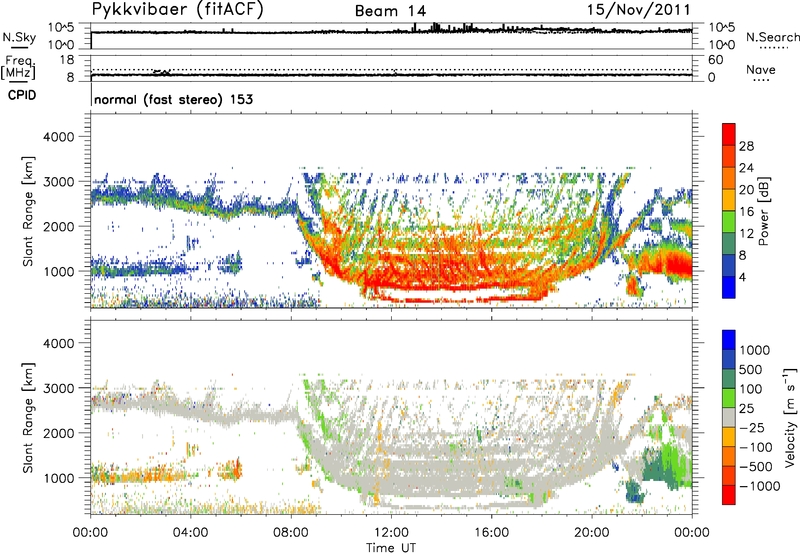Click the 'Nave' legend label
The width and height of the screenshot is (800, 554).
tap(761, 70)
